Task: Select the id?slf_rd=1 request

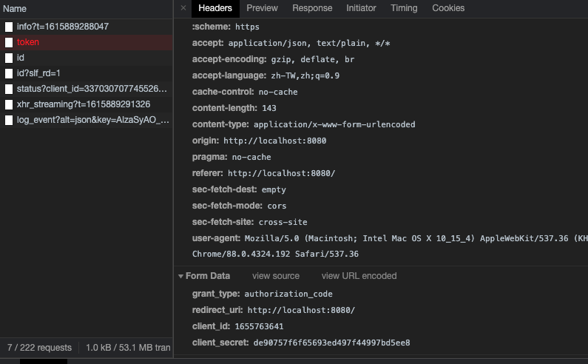Action: (38, 73)
